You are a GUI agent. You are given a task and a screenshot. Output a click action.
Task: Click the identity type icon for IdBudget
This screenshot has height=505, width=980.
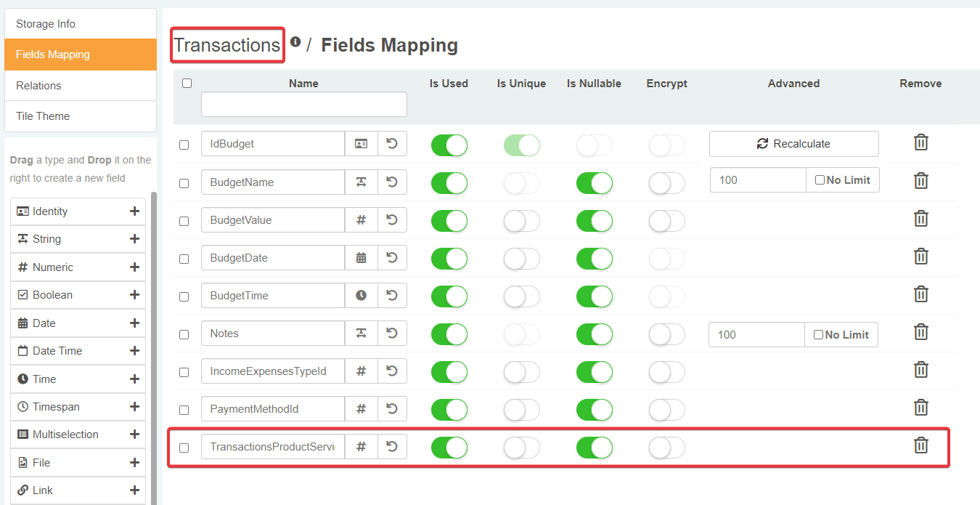(x=361, y=144)
